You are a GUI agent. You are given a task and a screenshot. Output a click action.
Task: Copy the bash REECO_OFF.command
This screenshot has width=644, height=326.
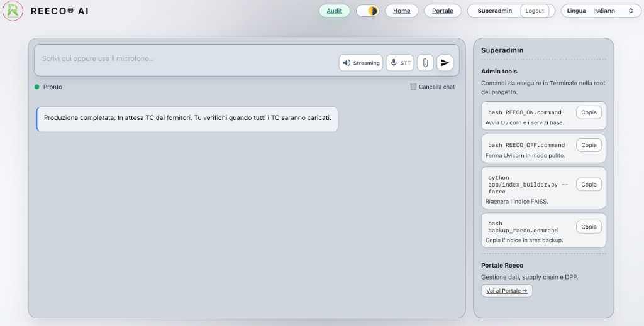(x=589, y=145)
